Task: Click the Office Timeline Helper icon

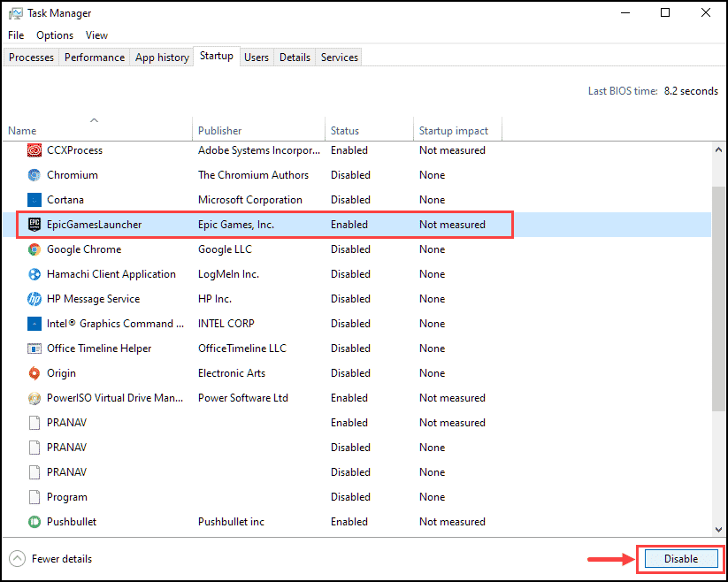Action: pos(34,348)
